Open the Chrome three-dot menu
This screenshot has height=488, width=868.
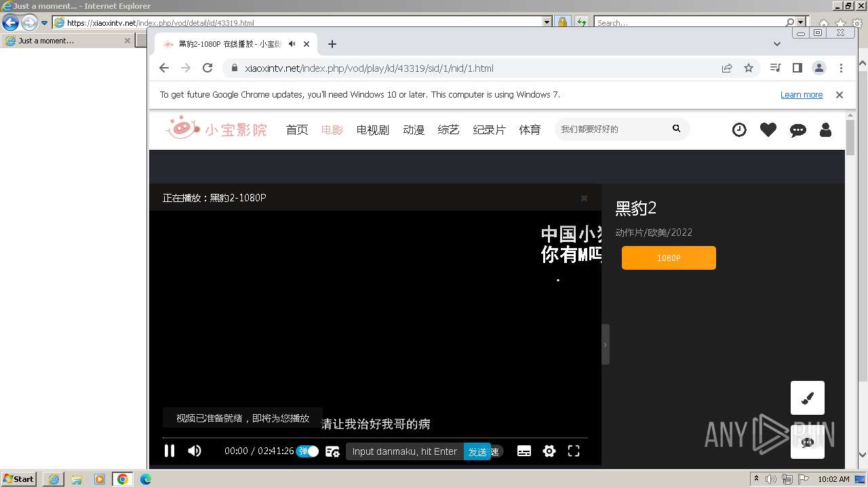click(841, 68)
